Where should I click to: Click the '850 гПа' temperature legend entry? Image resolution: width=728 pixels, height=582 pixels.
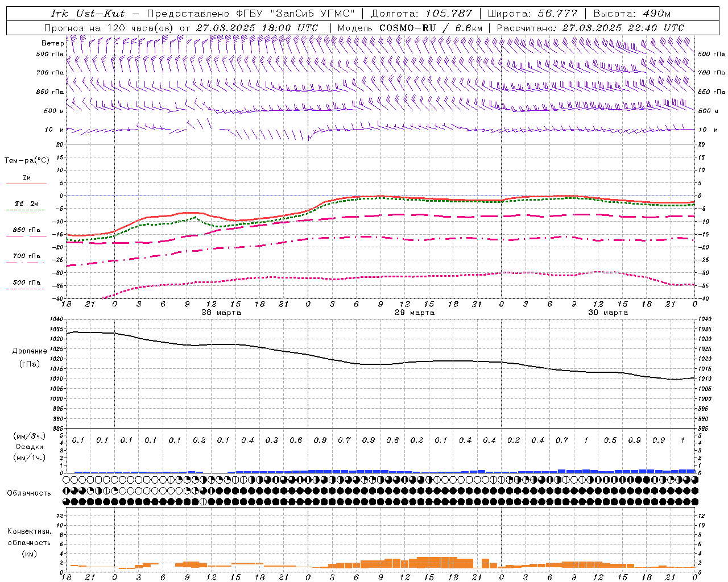[27, 230]
